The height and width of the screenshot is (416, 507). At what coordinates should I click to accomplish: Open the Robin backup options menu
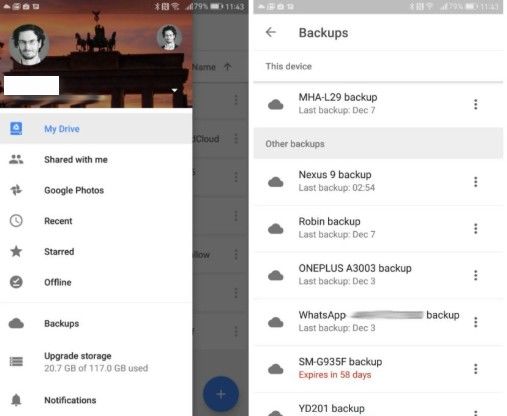click(x=476, y=228)
